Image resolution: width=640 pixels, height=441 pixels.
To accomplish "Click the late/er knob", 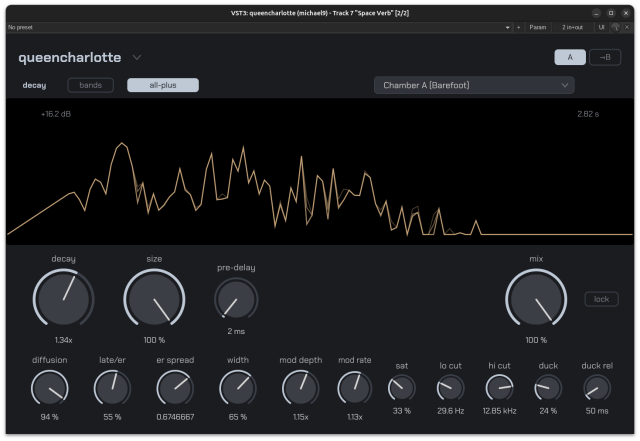I will click(112, 388).
